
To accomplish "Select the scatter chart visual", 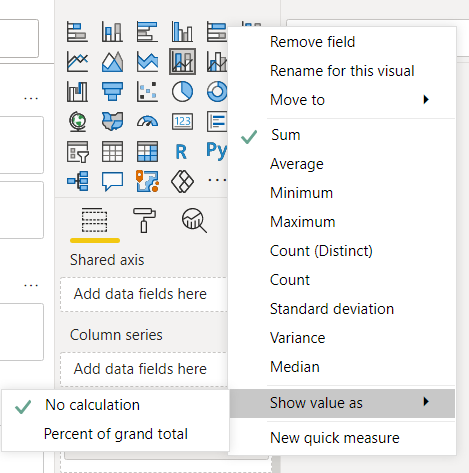I will [147, 91].
